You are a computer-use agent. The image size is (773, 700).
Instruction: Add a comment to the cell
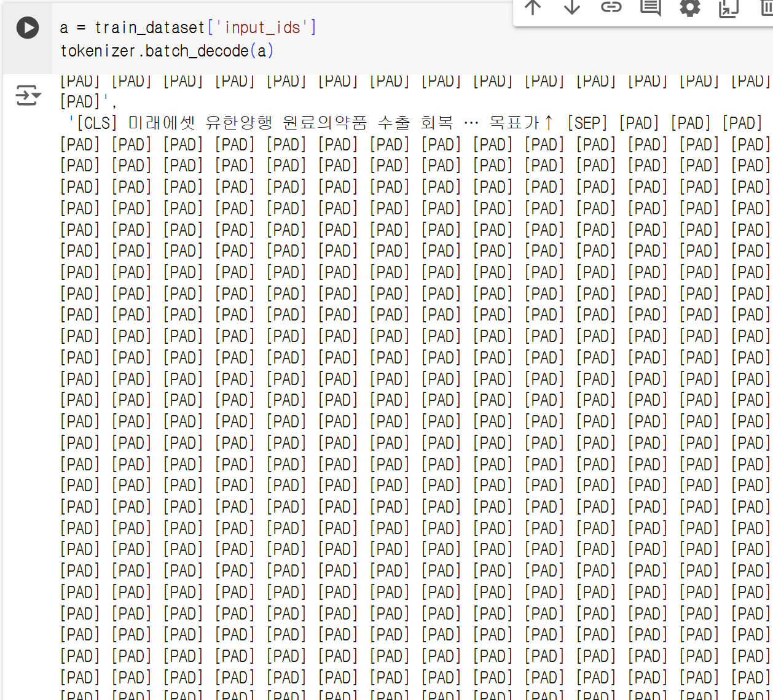coord(651,7)
